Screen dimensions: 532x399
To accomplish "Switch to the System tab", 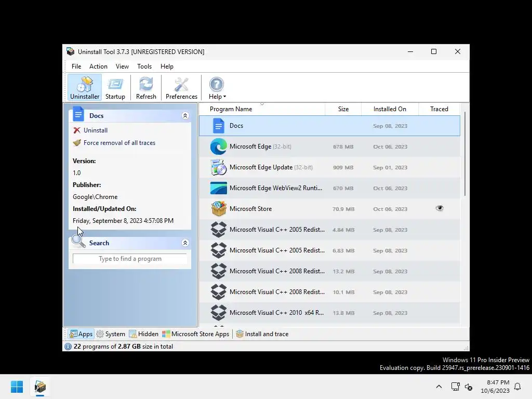I will [111, 334].
